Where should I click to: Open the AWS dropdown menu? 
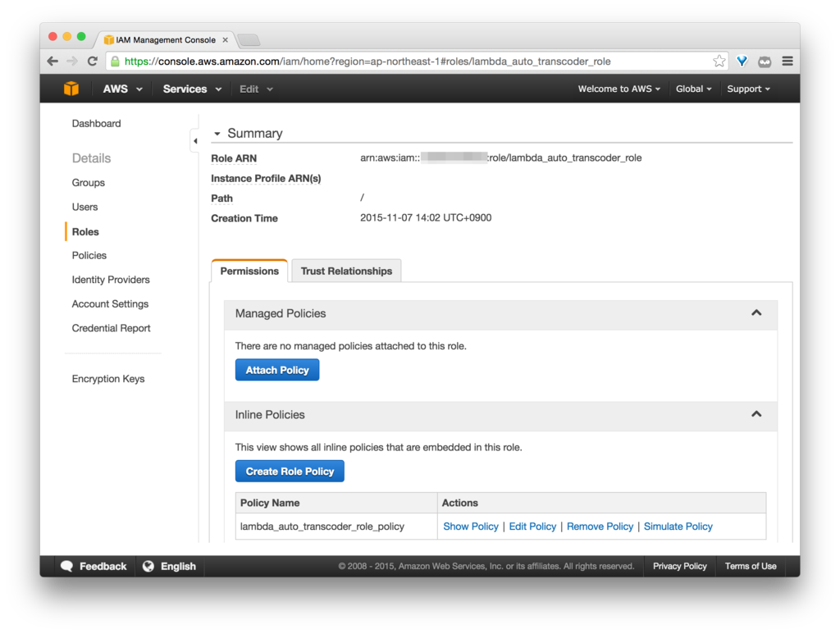(123, 89)
